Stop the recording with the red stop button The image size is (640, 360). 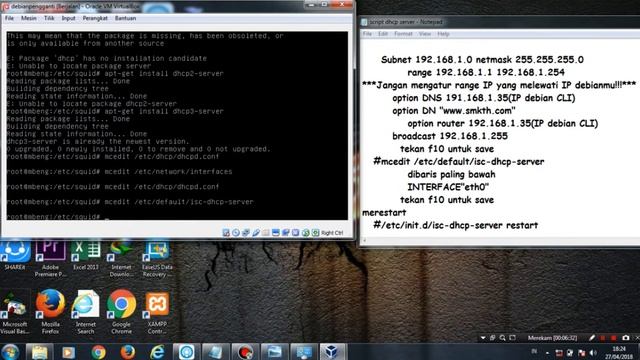tap(613, 338)
